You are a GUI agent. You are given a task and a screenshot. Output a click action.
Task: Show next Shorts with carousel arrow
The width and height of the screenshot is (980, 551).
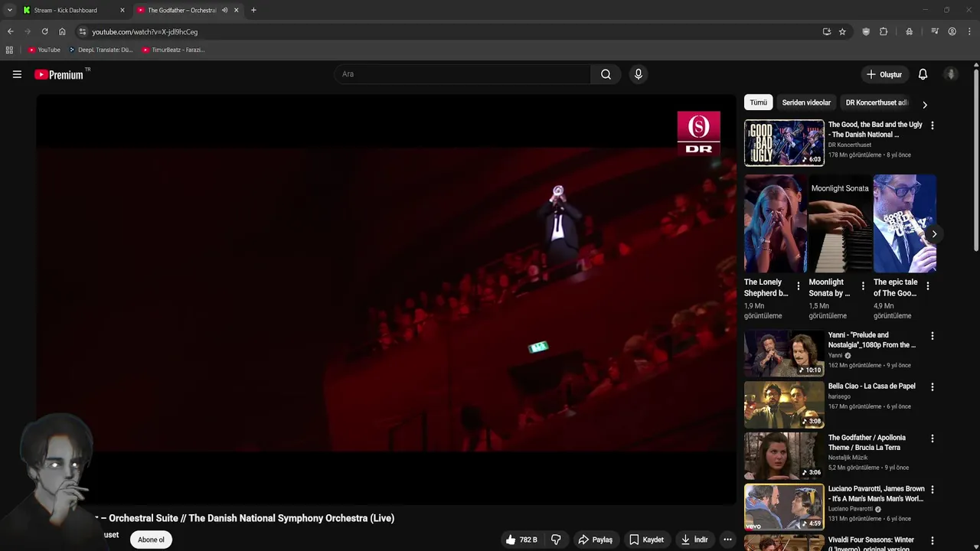click(x=934, y=234)
